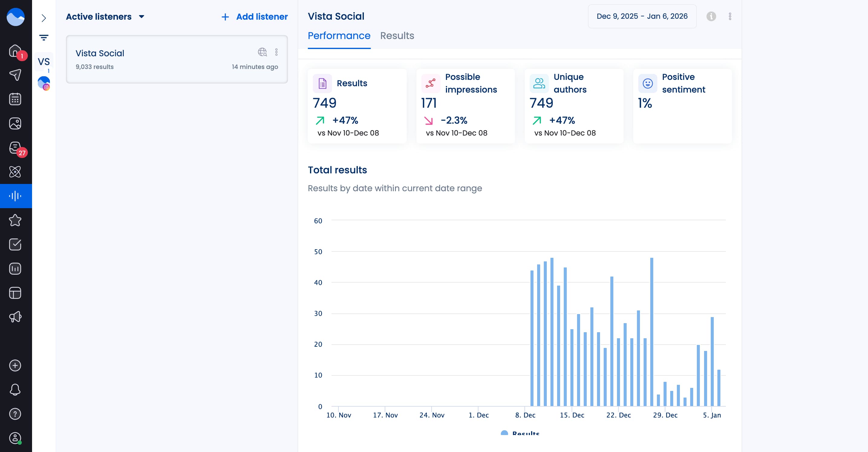Open the inbox icon showing 27 notifications
Screen dimensions: 868x452
(15, 148)
